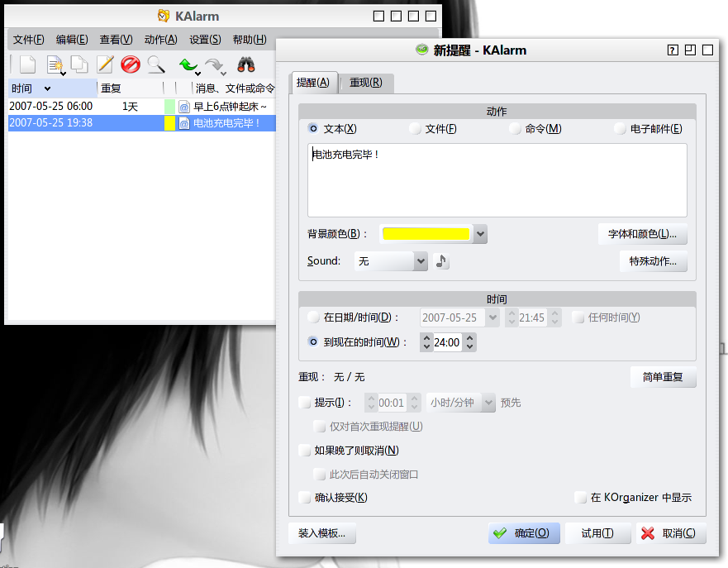Select the 命令(M) command radio button

point(515,128)
